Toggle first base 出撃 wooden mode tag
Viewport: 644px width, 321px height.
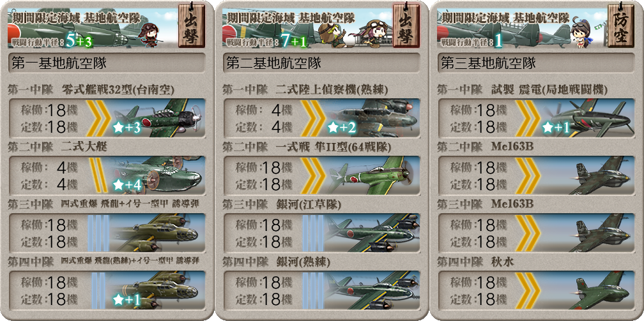[x=191, y=26]
